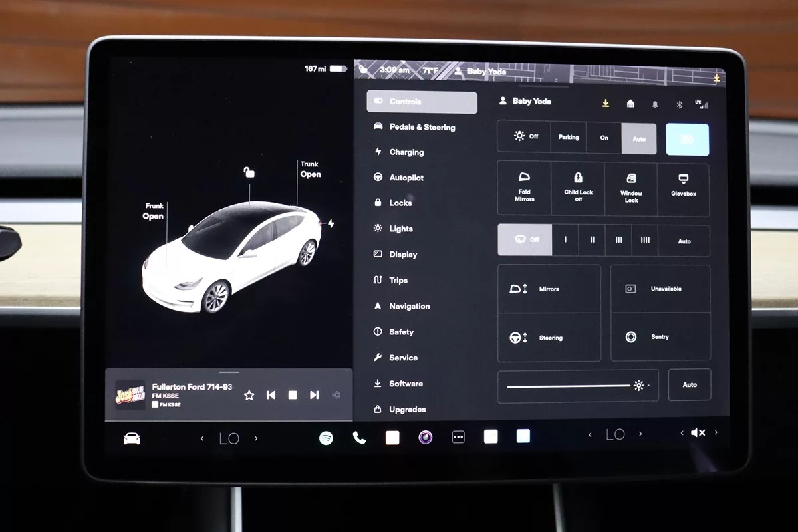Open the Autopilot settings menu
This screenshot has width=798, height=532.
pos(406,178)
